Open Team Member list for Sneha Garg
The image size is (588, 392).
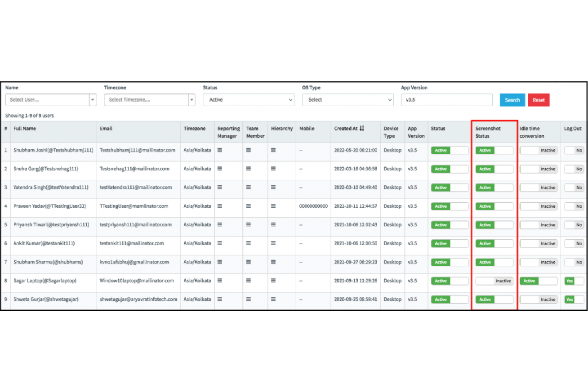[248, 169]
